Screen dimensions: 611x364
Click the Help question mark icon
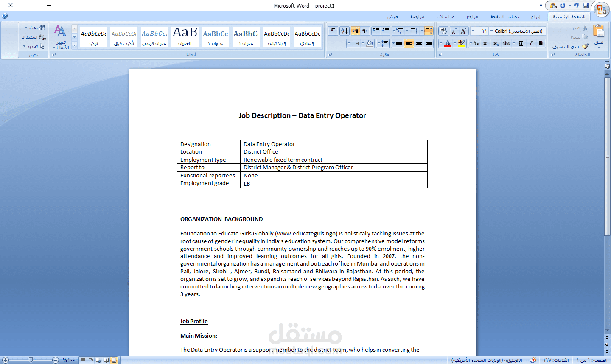[x=5, y=16]
